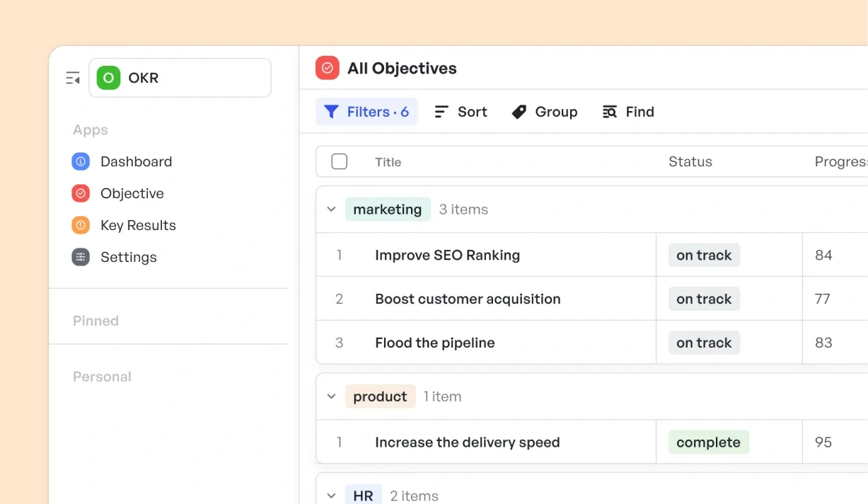Click progress value 83
This screenshot has width=868, height=504.
[823, 343]
